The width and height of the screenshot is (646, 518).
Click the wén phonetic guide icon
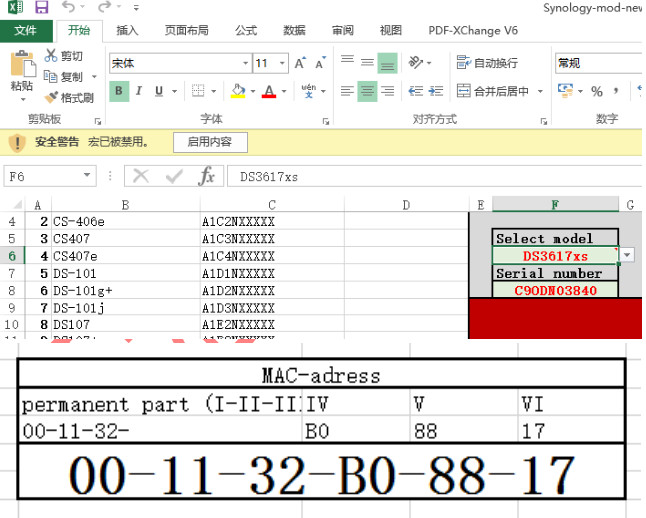[x=309, y=91]
